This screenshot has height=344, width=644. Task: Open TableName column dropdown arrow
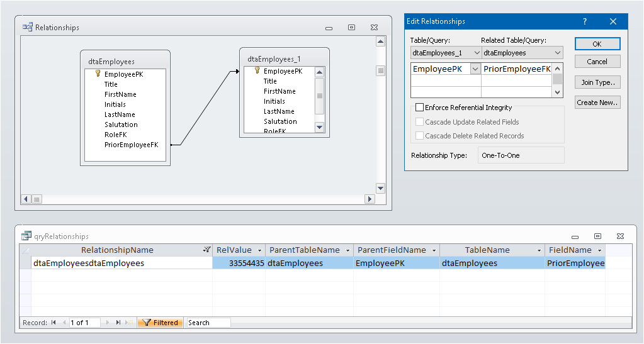pos(539,250)
